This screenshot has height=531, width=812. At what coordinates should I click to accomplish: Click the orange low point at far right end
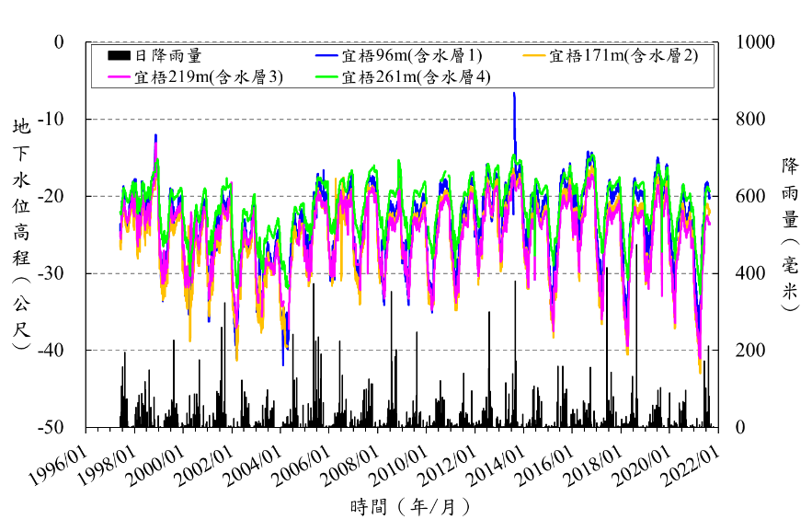click(x=700, y=370)
